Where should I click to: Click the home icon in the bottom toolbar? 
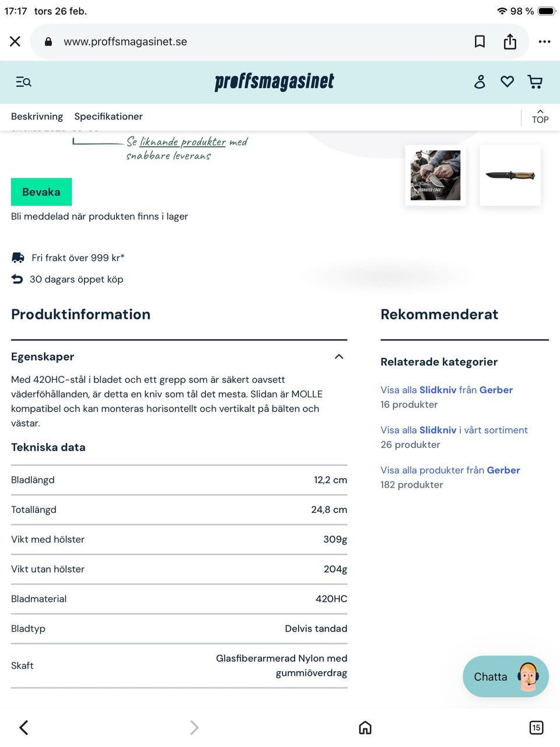point(365,727)
